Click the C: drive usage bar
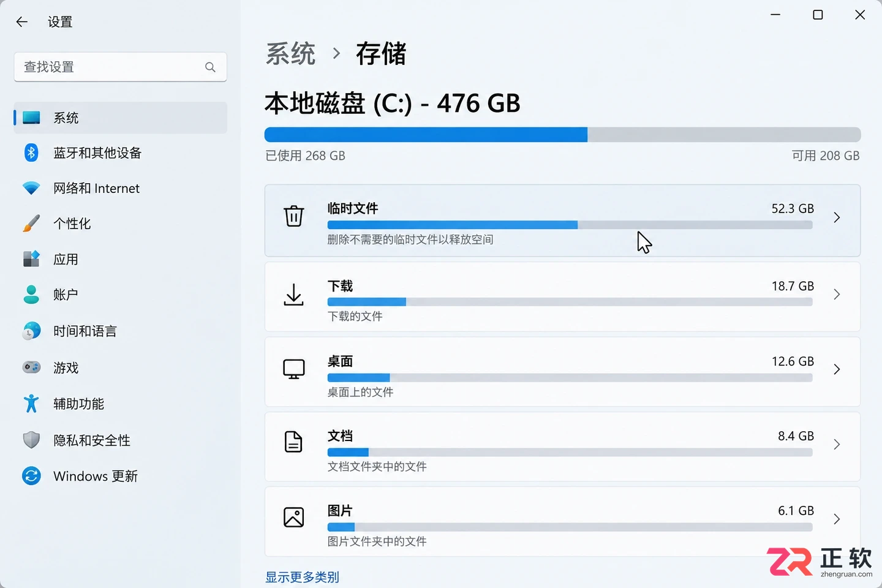The width and height of the screenshot is (882, 588). click(x=562, y=135)
